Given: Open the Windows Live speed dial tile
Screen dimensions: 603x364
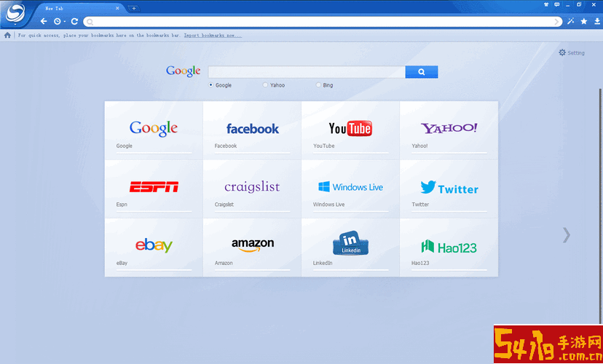Looking at the screenshot, I should pos(350,189).
